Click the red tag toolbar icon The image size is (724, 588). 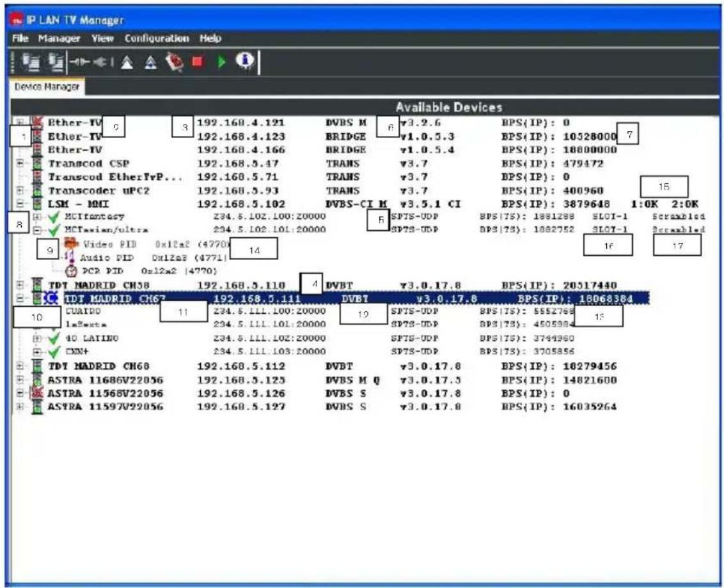(175, 62)
